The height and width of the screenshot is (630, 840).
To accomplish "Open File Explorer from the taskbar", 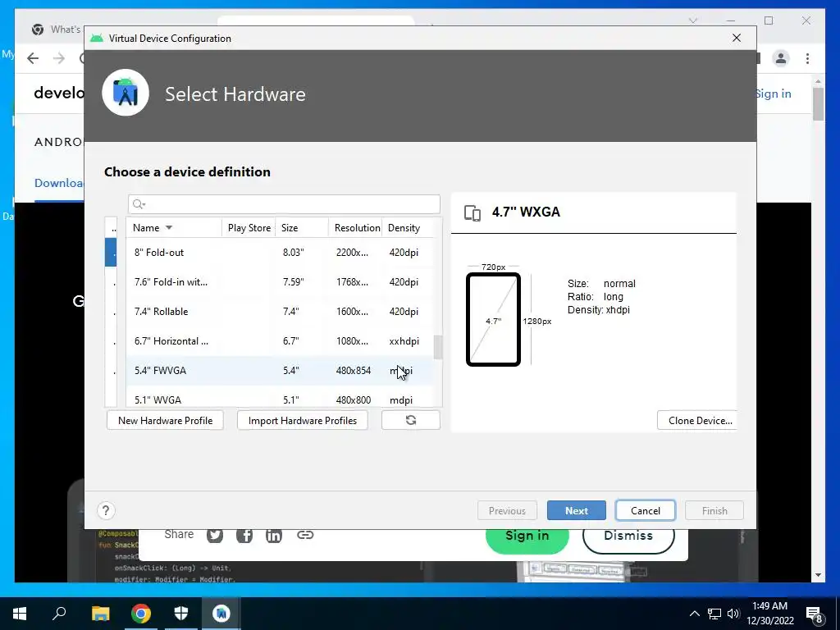I will pos(100,614).
